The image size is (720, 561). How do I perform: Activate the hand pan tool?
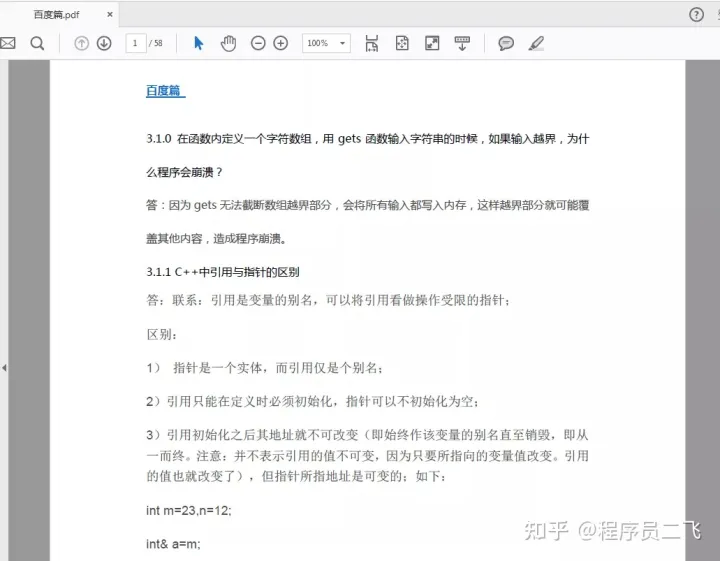point(228,43)
